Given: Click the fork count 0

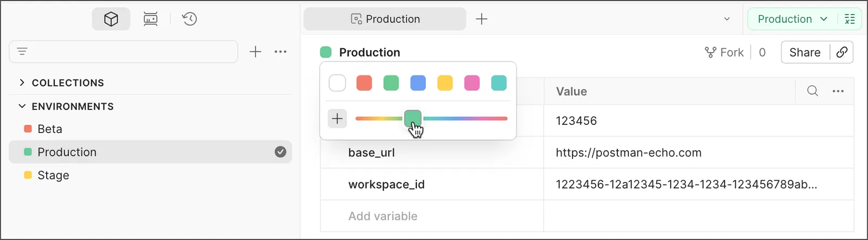Looking at the screenshot, I should point(762,52).
